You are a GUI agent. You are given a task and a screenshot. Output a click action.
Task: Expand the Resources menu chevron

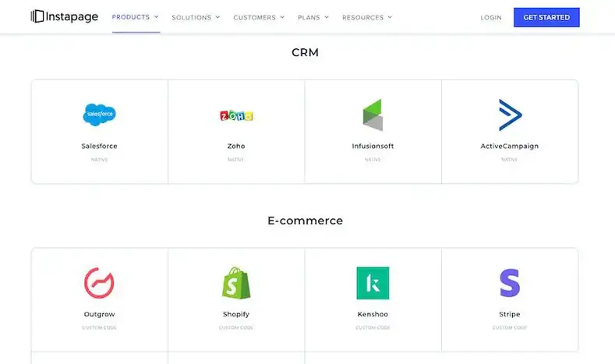pyautogui.click(x=390, y=17)
